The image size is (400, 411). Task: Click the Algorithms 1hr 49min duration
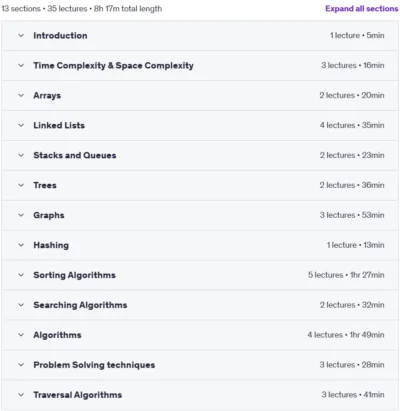(367, 335)
